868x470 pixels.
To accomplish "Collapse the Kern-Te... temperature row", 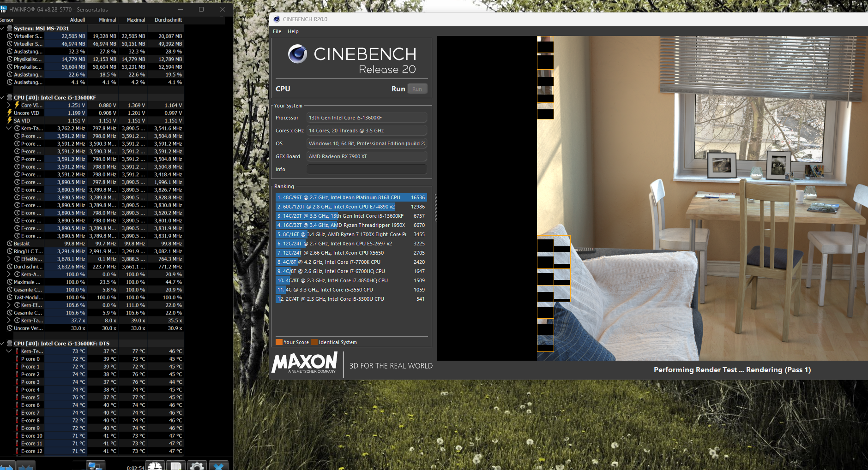I will [x=9, y=351].
